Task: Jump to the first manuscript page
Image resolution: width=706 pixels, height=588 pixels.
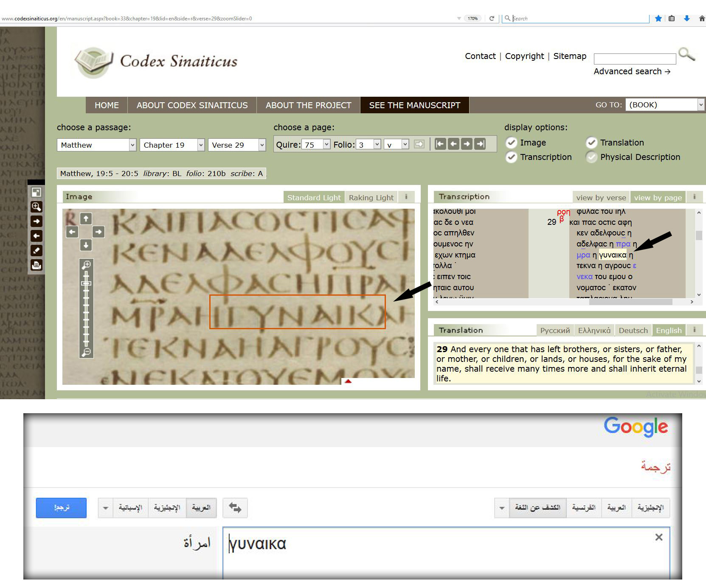Action: point(440,144)
